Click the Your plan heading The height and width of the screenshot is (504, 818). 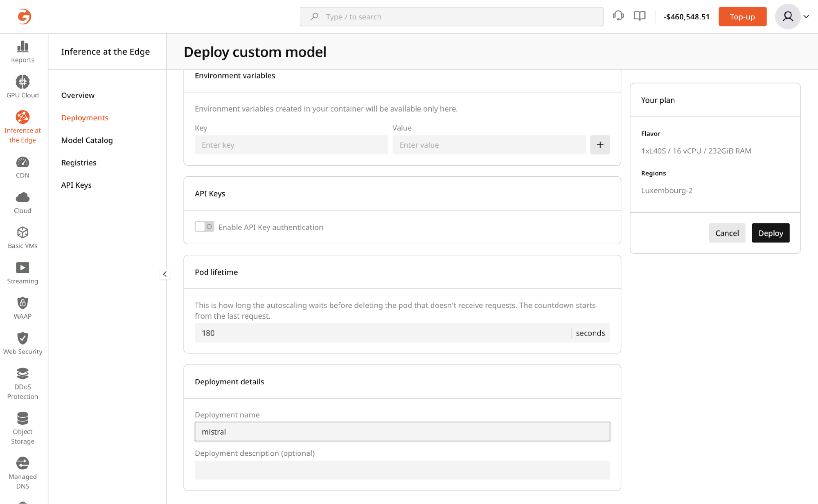[658, 100]
